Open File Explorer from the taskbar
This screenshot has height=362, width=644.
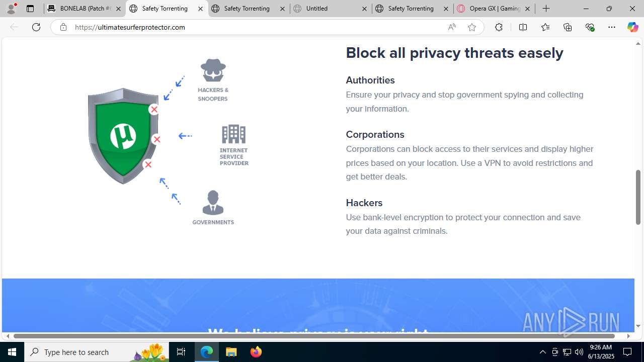[x=231, y=352]
